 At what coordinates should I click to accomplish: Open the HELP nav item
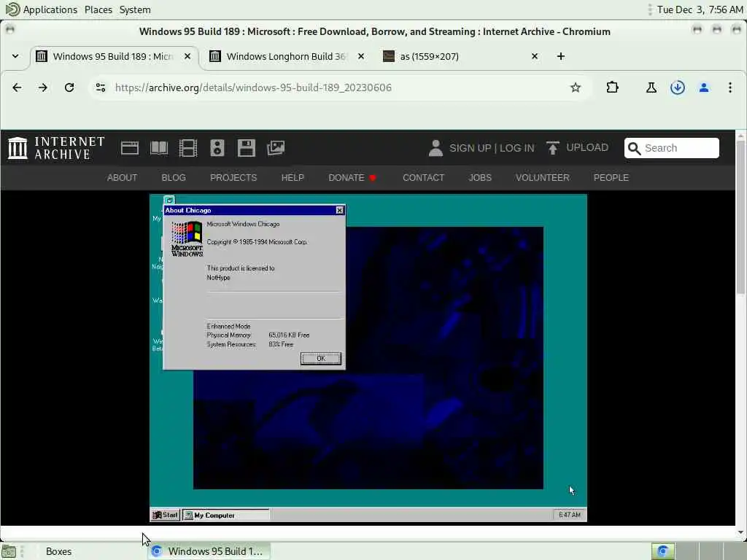(293, 178)
